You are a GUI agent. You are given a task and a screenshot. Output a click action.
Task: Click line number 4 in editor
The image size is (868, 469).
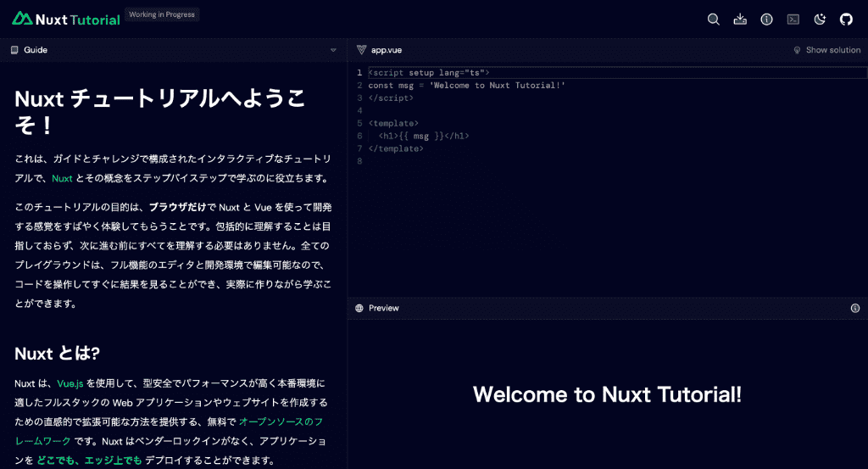coord(359,111)
